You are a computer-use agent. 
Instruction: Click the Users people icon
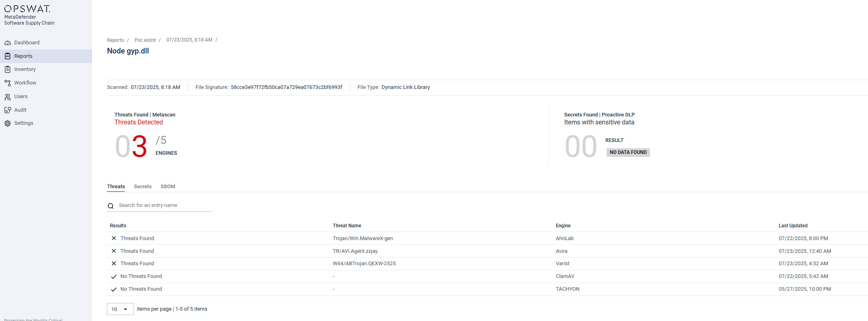point(8,97)
